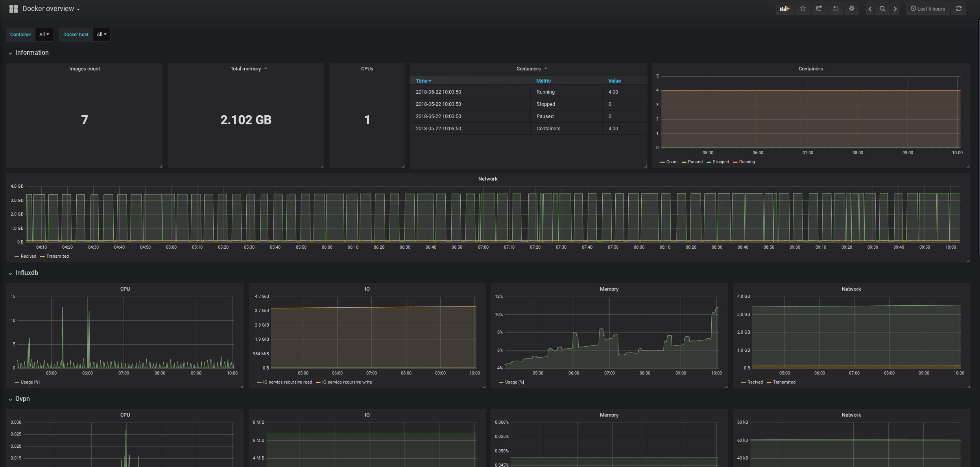Toggle Transmited series in top Network legend
The width and height of the screenshot is (980, 467).
point(57,257)
